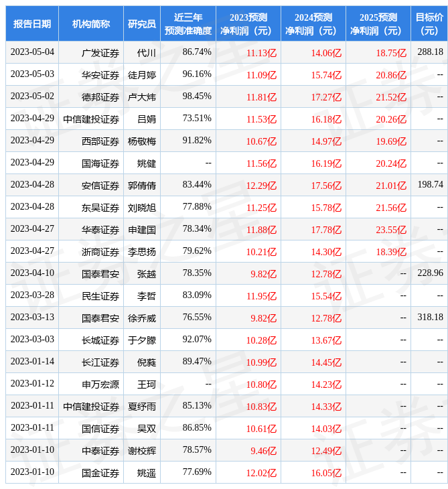Click researcher name 谢校辉
Screen dimensions: 448x489
tap(142, 451)
